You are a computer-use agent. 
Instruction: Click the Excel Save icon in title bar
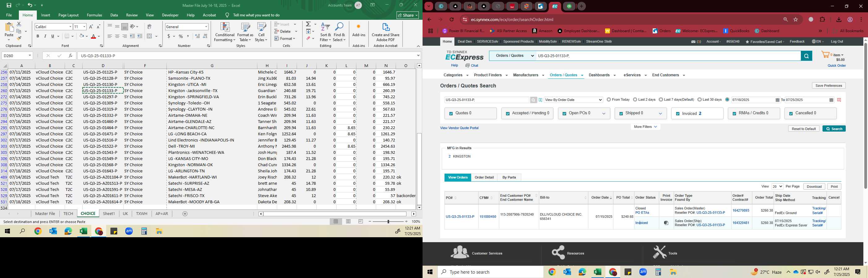(9, 5)
